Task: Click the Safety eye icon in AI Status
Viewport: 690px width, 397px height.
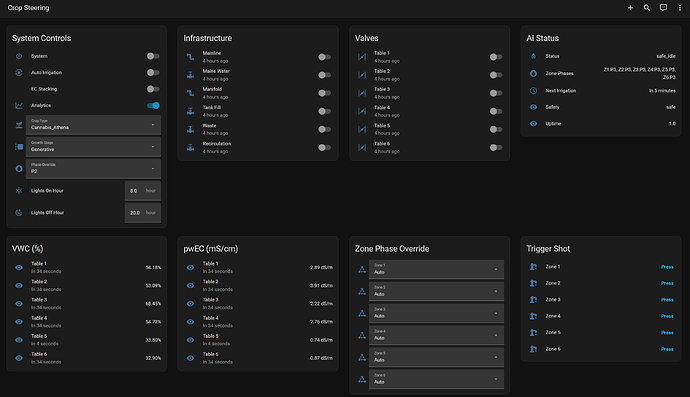Action: [x=533, y=107]
